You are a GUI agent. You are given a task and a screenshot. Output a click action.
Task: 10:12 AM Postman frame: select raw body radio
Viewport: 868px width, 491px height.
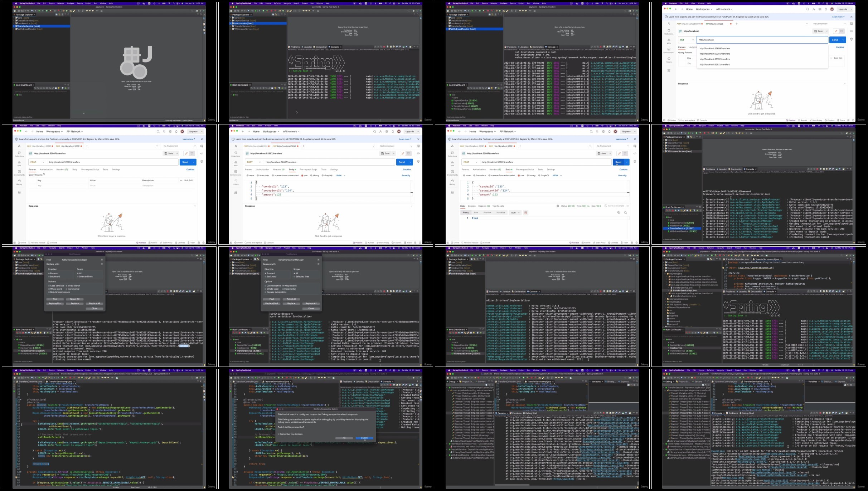pyautogui.click(x=519, y=176)
